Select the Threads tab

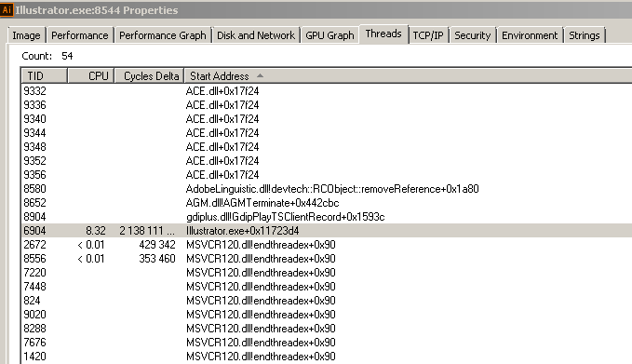383,34
